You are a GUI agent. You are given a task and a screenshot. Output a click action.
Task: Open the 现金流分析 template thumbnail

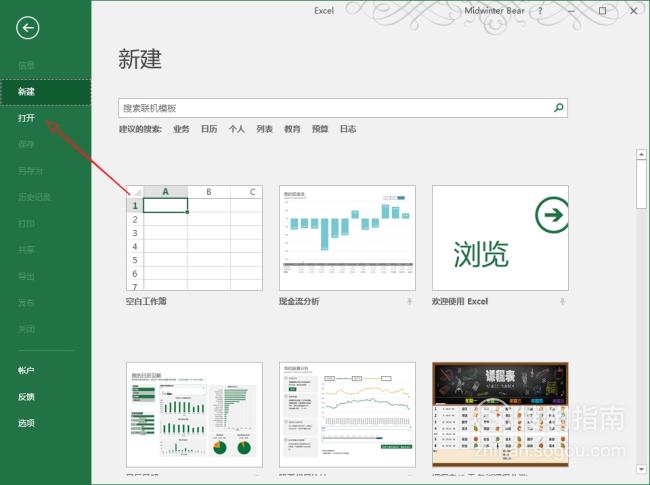coord(347,238)
